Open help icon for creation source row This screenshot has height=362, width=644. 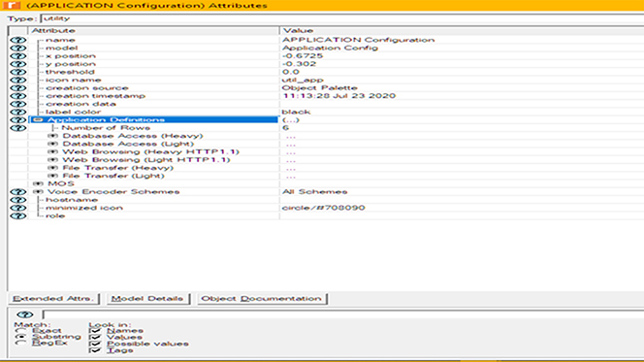[x=18, y=88]
